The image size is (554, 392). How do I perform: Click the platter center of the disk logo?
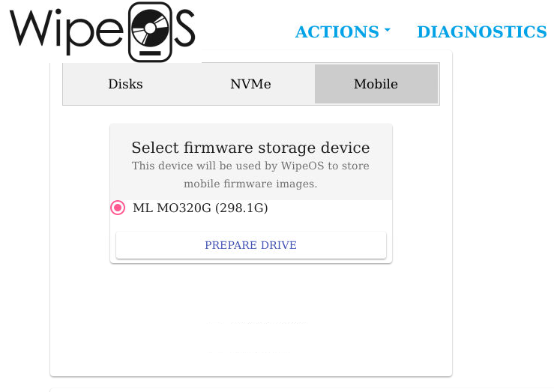tap(150, 28)
